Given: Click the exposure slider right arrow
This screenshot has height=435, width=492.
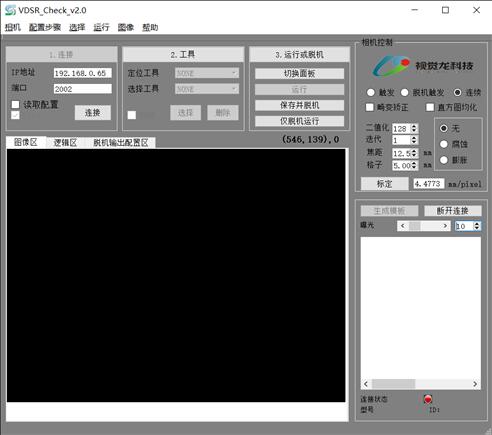Looking at the screenshot, I should click(x=445, y=226).
